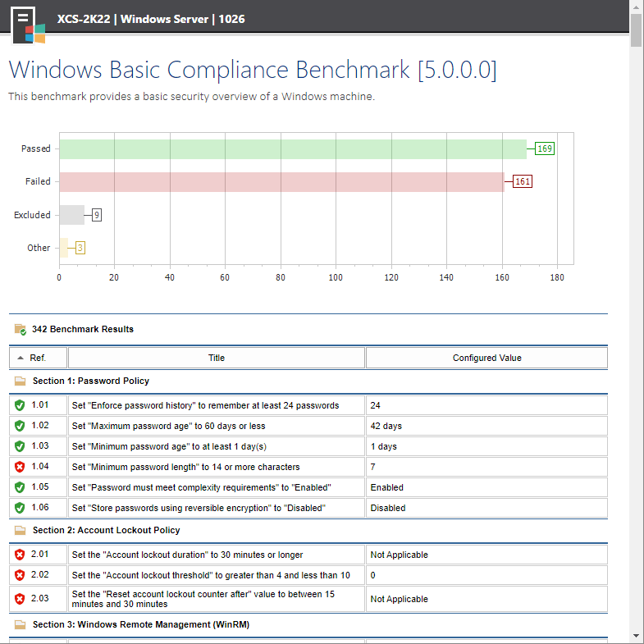Click the failed shield icon for 1.04
The height and width of the screenshot is (644, 644).
tap(20, 467)
